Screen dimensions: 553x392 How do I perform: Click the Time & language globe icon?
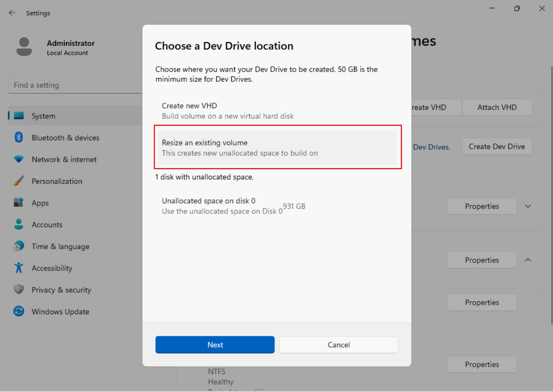tap(18, 246)
